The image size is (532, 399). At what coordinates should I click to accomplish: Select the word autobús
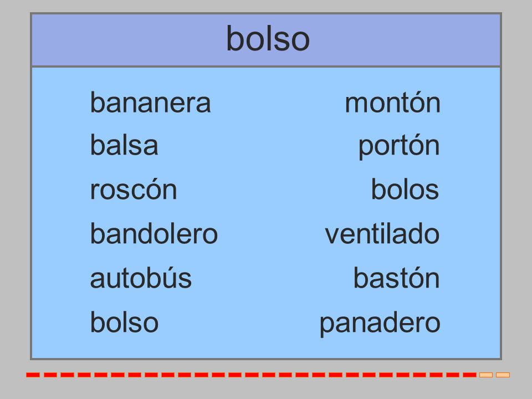click(x=141, y=278)
